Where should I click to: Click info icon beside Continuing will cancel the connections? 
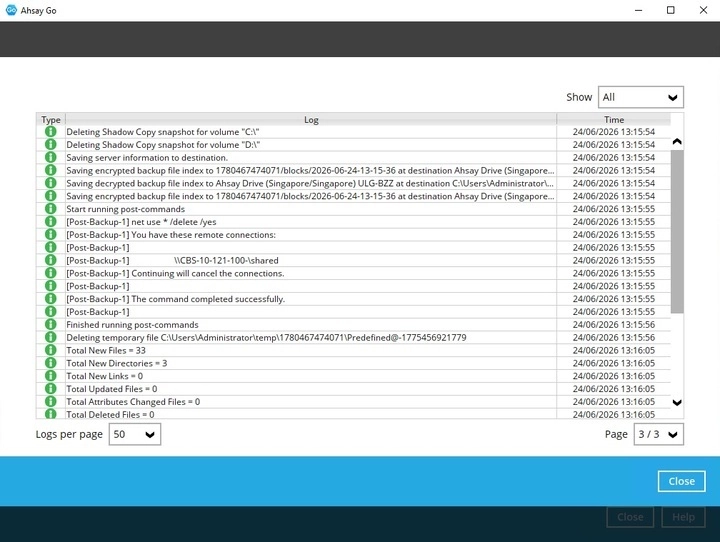pyautogui.click(x=51, y=273)
